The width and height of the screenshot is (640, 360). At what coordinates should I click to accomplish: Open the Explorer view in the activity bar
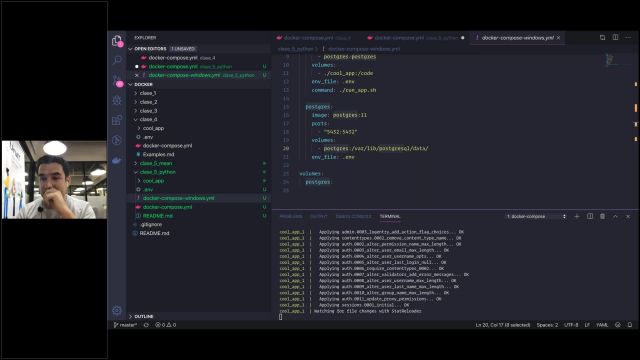point(117,41)
